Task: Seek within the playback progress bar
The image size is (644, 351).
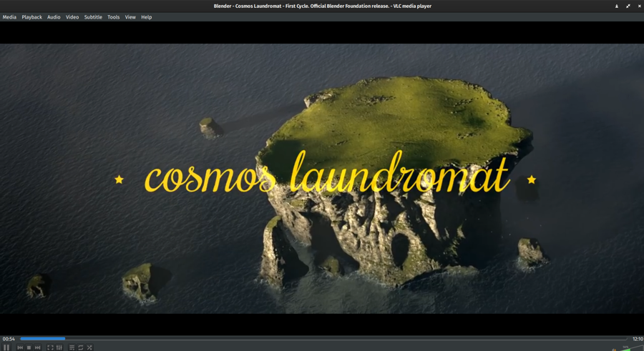Action: pos(323,339)
